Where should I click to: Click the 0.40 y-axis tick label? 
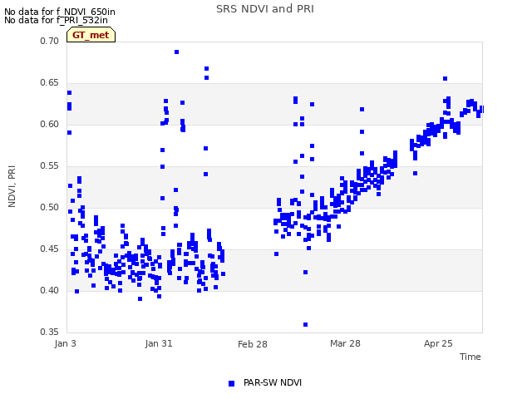coord(49,290)
